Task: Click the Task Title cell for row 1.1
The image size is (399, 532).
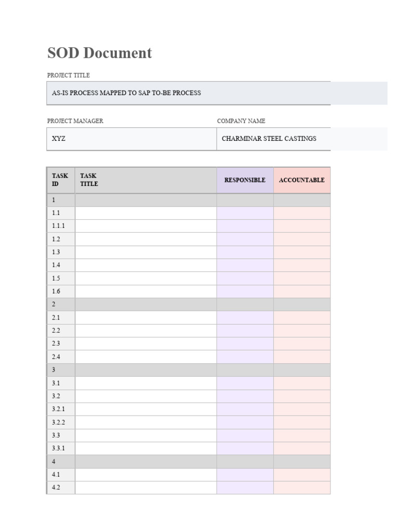Action: point(145,213)
